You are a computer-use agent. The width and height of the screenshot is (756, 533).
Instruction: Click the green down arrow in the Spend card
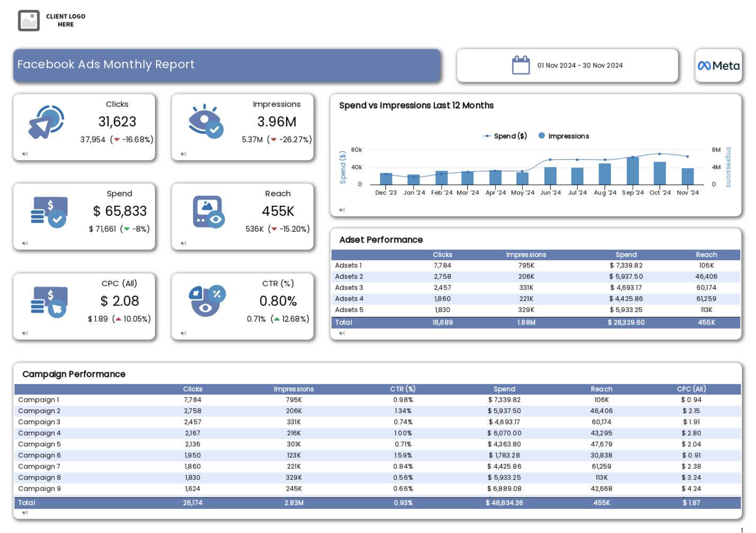pyautogui.click(x=127, y=229)
